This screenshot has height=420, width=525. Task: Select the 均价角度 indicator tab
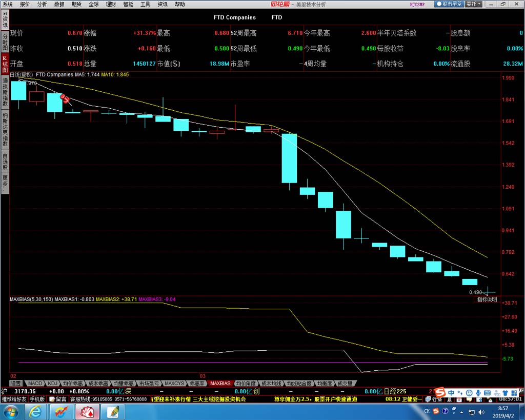[x=246, y=383]
